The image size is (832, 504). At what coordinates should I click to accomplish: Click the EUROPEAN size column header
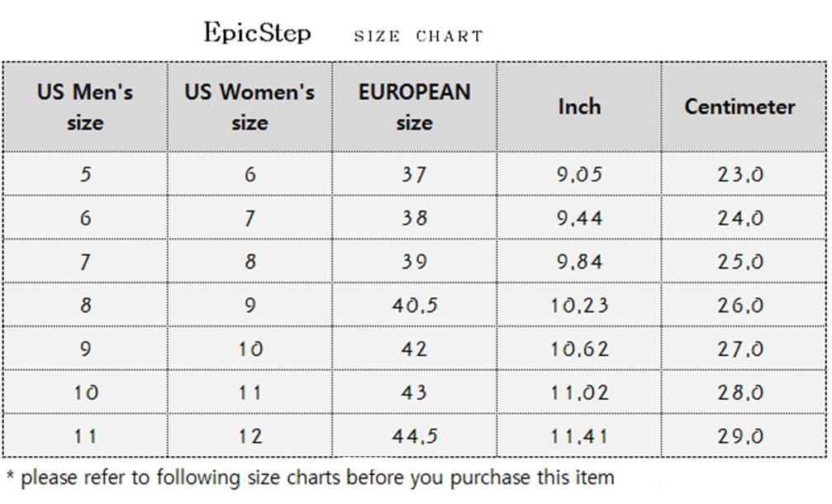(414, 107)
